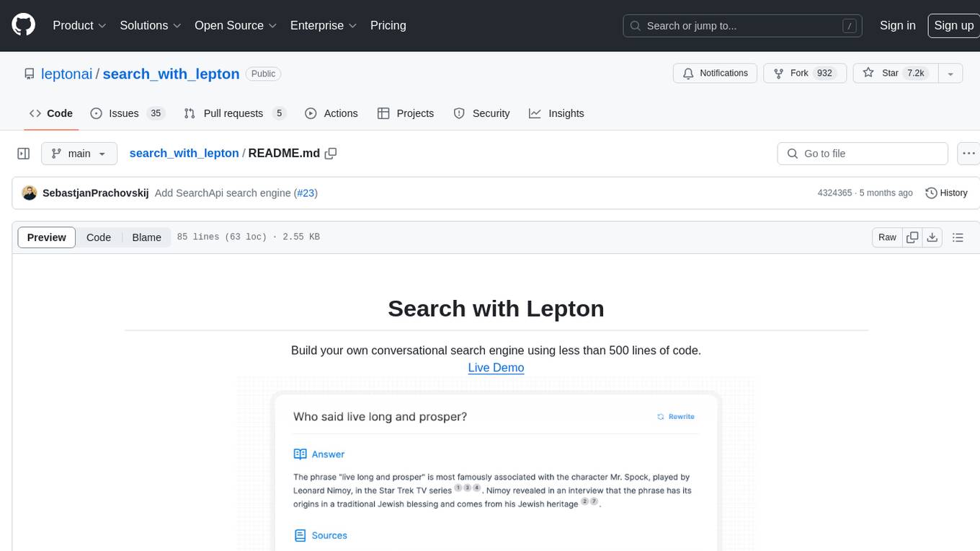980x551 pixels.
Task: Open the Raw file view
Action: tap(887, 237)
